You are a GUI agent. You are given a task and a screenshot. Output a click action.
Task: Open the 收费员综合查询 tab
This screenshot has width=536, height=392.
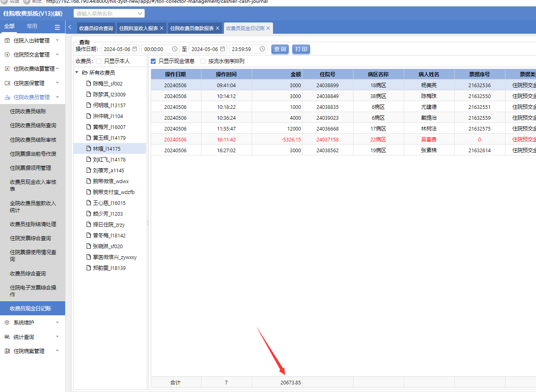96,28
